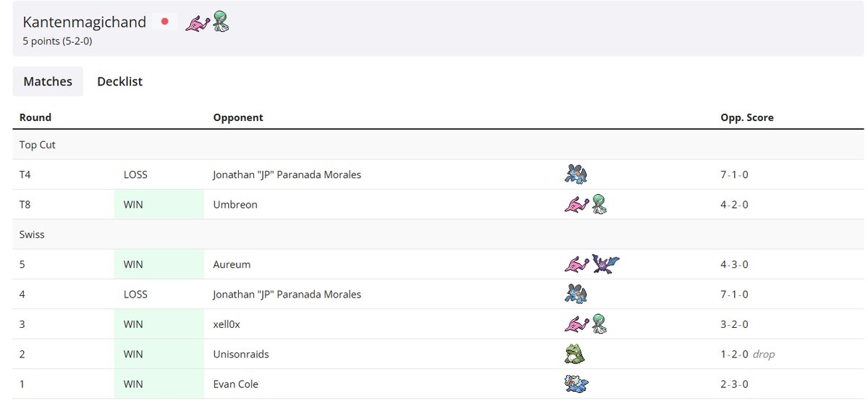Open the Decklist tab
Image resolution: width=868 pixels, height=401 pixels.
click(119, 81)
